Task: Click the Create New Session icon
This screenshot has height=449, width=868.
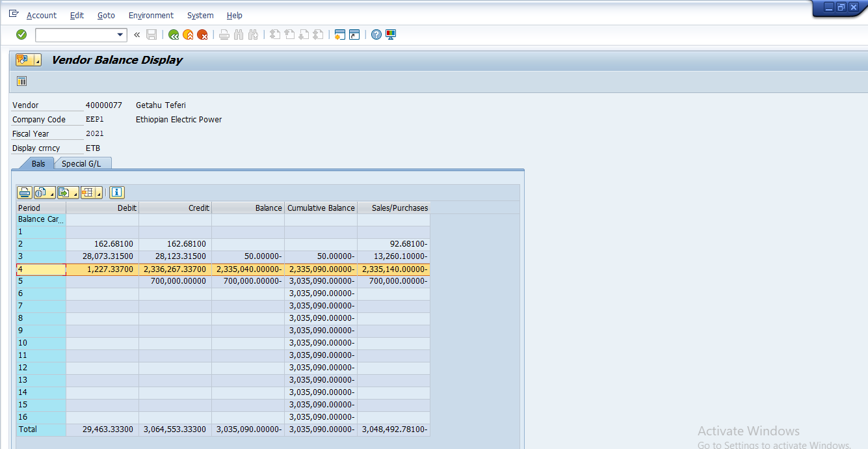Action: coord(339,34)
